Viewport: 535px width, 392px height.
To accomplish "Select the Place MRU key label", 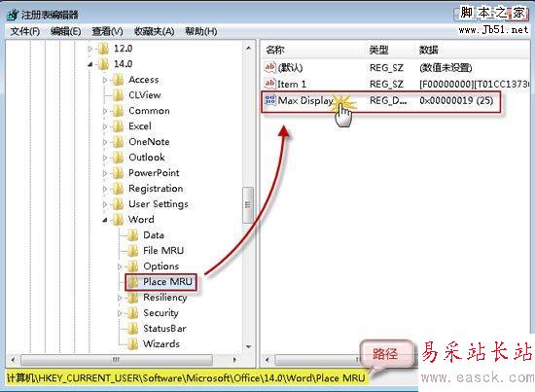I will click(168, 282).
